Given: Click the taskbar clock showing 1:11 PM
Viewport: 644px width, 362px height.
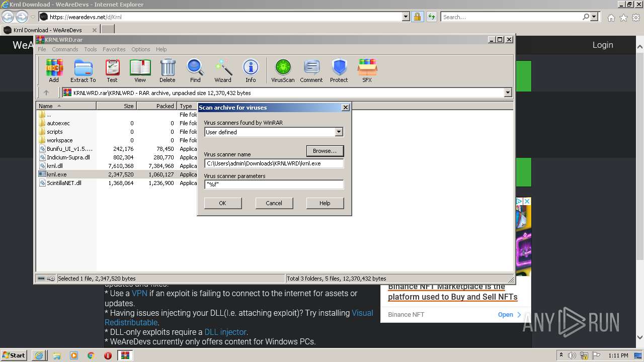Looking at the screenshot, I should coord(618,355).
